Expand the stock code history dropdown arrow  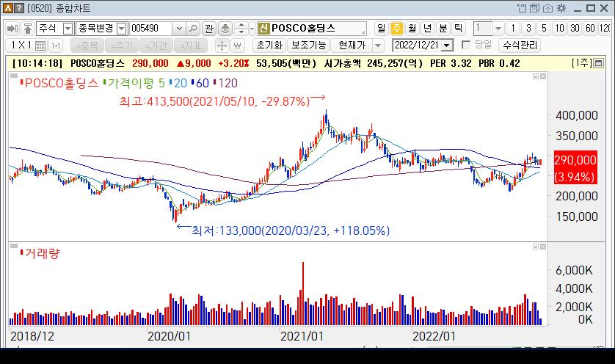[179, 29]
